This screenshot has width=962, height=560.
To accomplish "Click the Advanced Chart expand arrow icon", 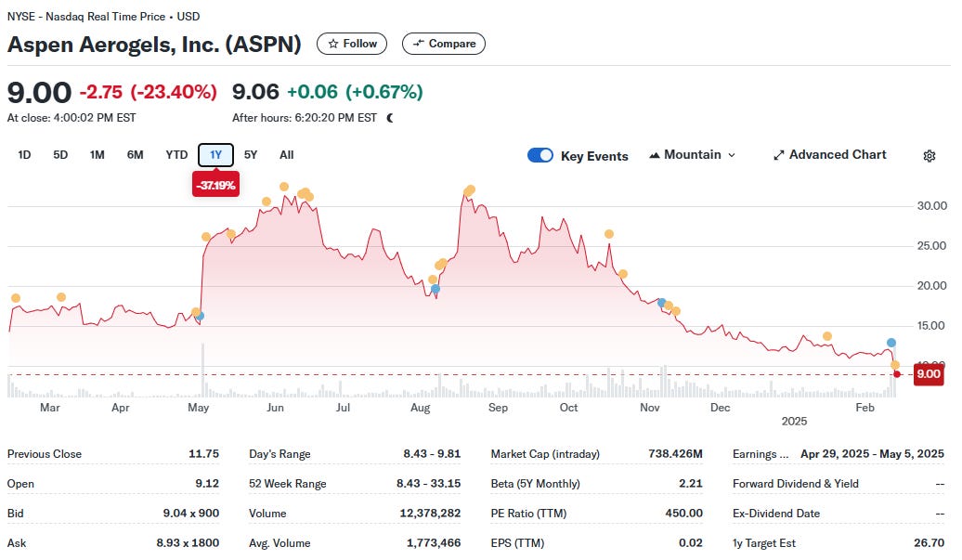I will 778,155.
